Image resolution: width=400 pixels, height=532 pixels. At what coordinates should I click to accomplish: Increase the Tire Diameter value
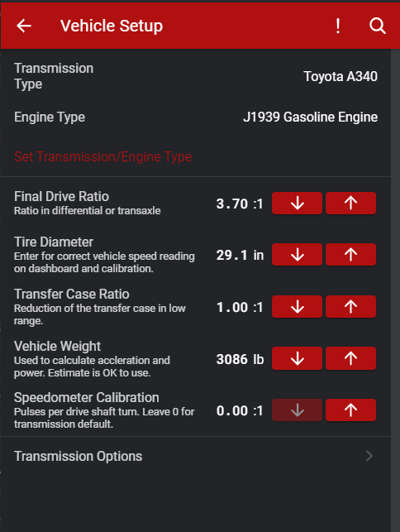350,255
